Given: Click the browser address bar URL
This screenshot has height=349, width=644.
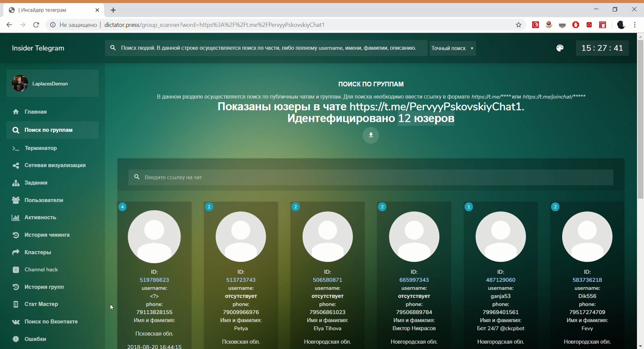Looking at the screenshot, I should pyautogui.click(x=214, y=25).
